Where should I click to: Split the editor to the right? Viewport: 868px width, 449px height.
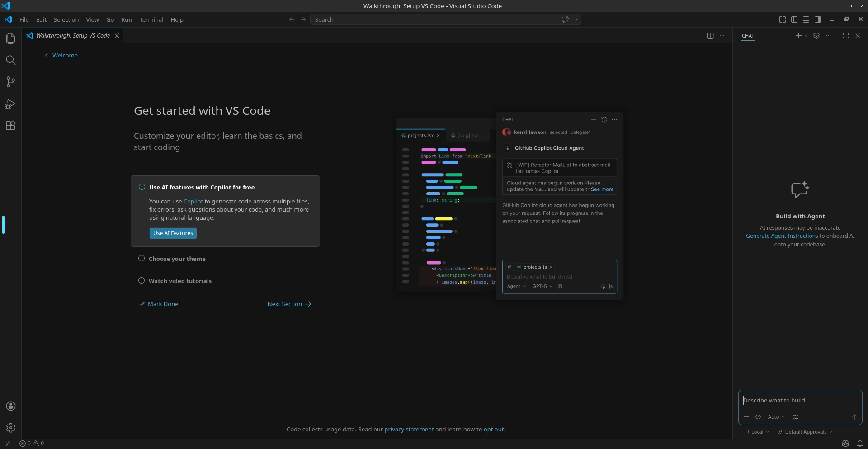click(x=710, y=36)
